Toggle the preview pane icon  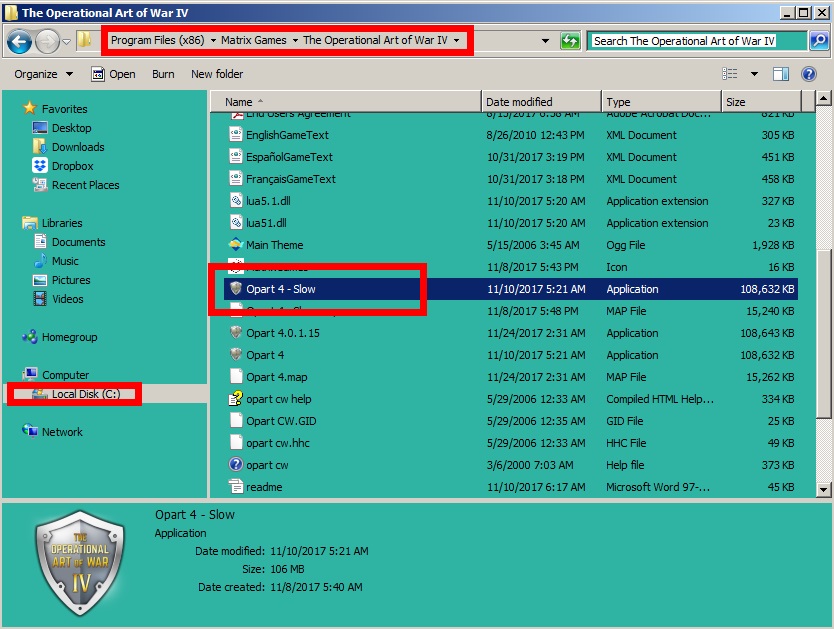coord(781,74)
